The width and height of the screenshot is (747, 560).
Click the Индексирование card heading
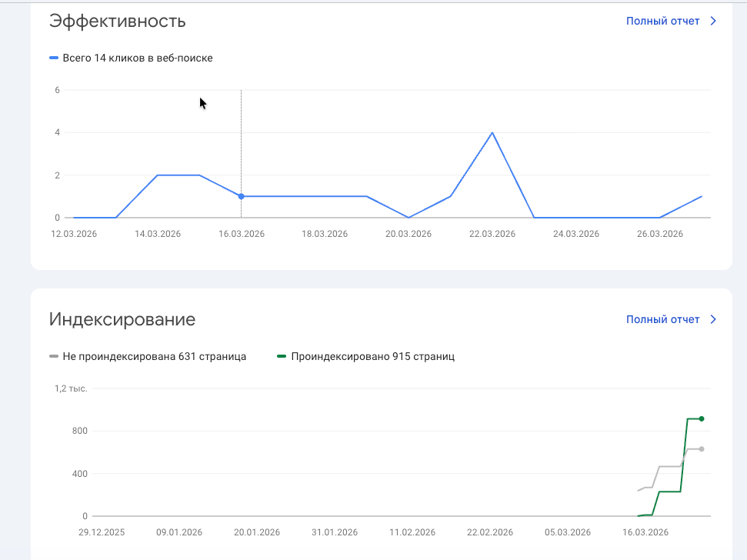[122, 319]
